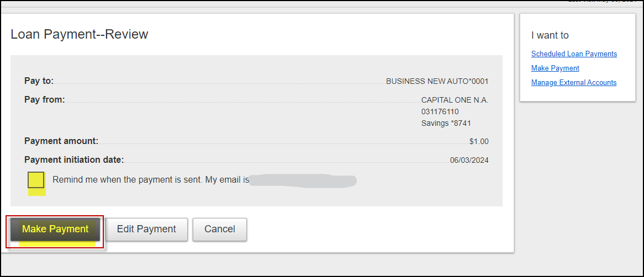Cancel the loan payment
The image size is (644, 277).
[220, 229]
